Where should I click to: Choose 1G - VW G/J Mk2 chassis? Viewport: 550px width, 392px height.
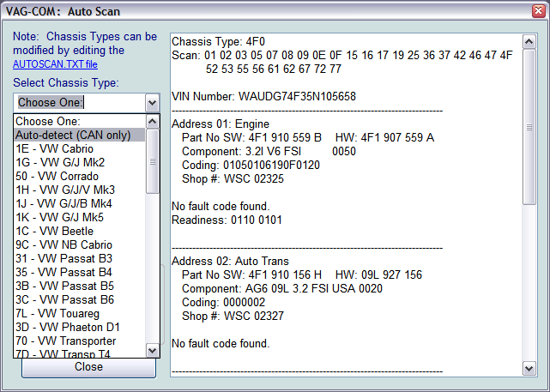click(80, 162)
